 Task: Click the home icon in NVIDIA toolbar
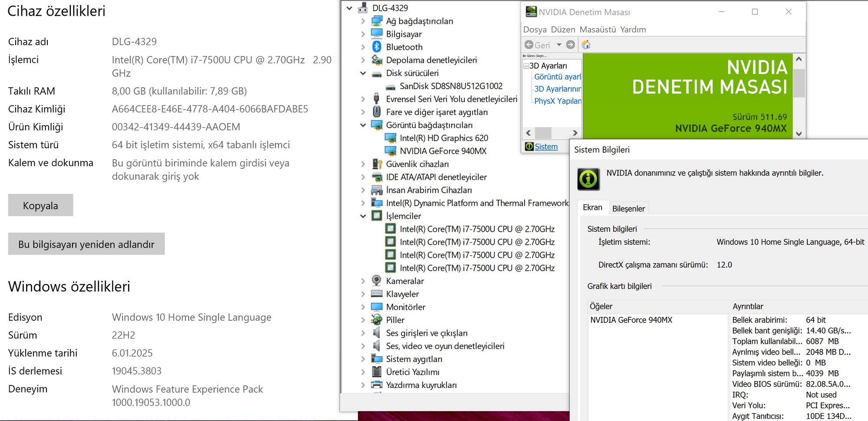(586, 45)
